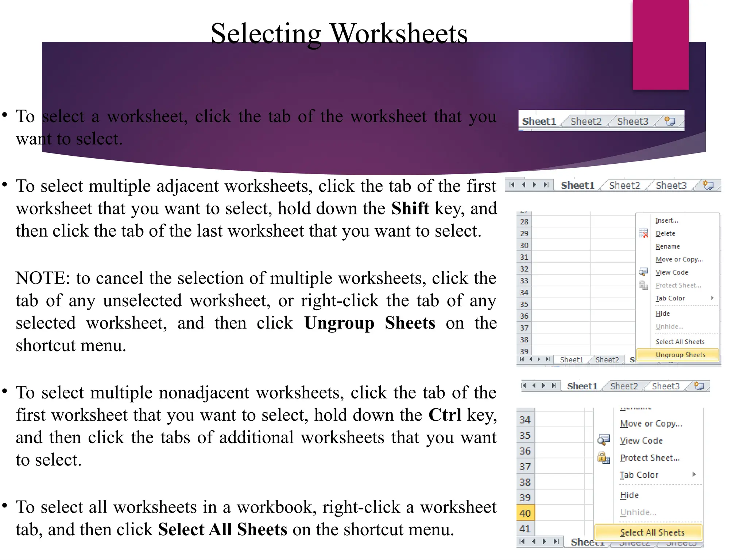Click first-sheet arrow in strip below row 39
747x560 pixels.
click(522, 359)
